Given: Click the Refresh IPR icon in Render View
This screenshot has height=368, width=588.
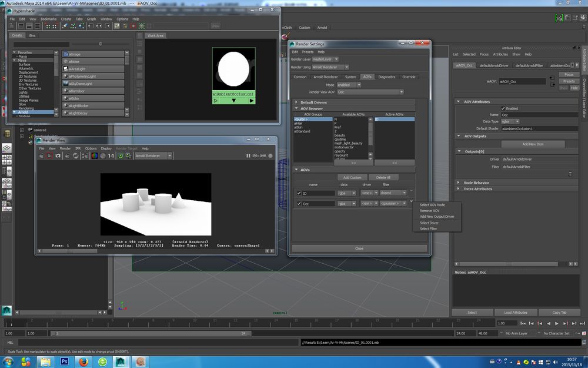Looking at the screenshot, I should (76, 156).
